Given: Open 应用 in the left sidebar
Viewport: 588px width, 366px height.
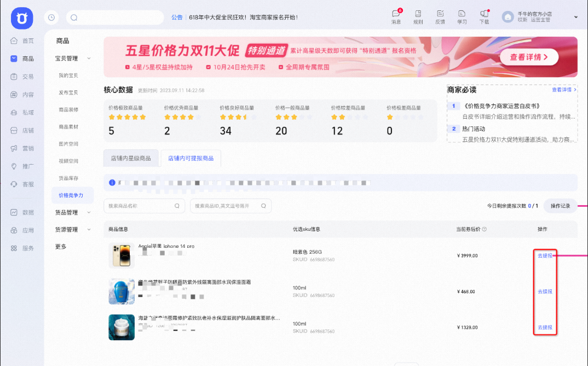Looking at the screenshot, I should coord(22,230).
